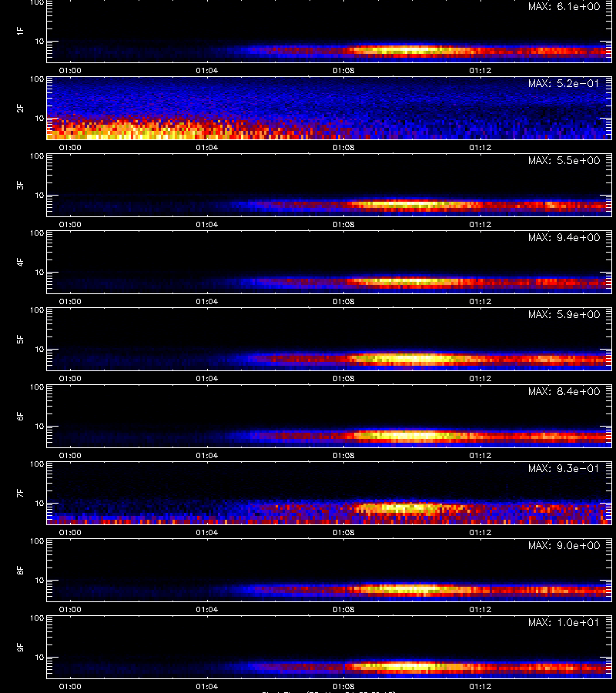616x693 pixels.
Task: Click the 01:08 time tick under panel 7F
Action: [x=343, y=532]
